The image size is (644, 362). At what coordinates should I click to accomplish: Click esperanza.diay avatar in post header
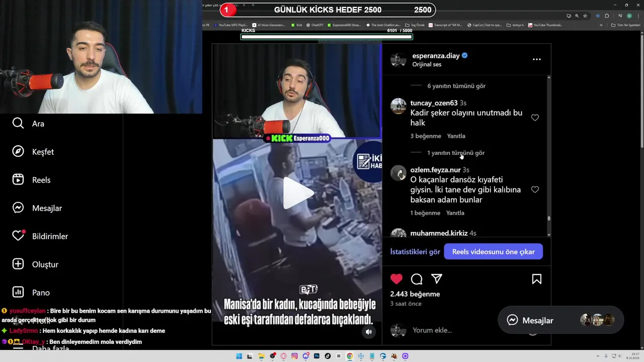pos(398,59)
